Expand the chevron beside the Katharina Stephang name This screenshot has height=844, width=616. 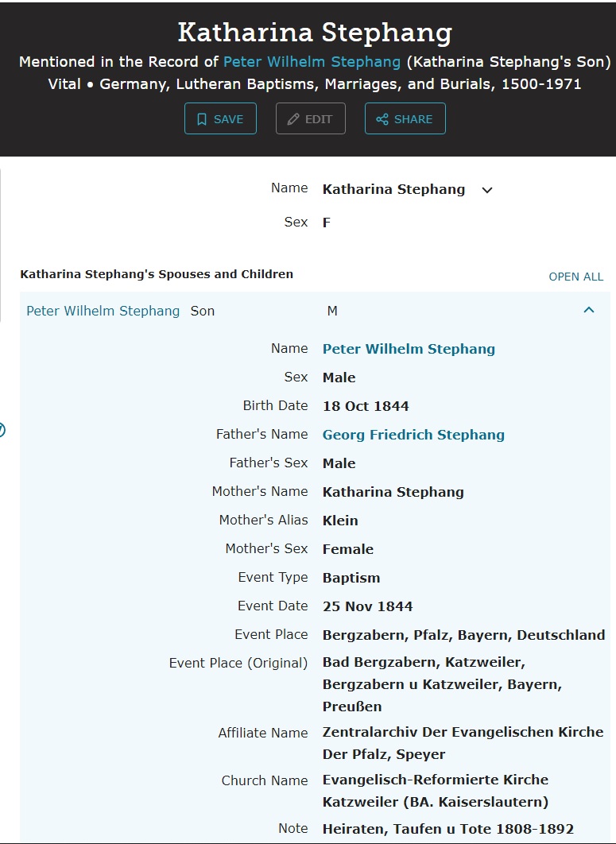487,190
